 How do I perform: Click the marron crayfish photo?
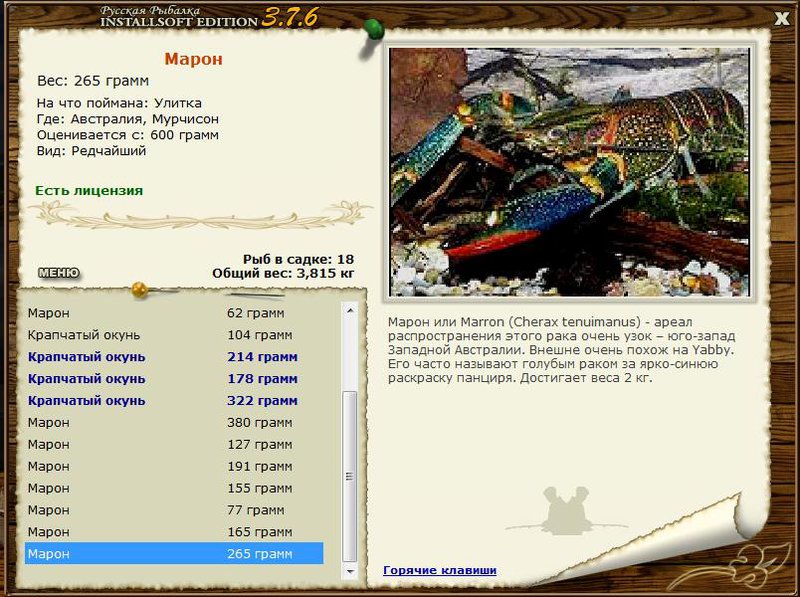pyautogui.click(x=569, y=172)
